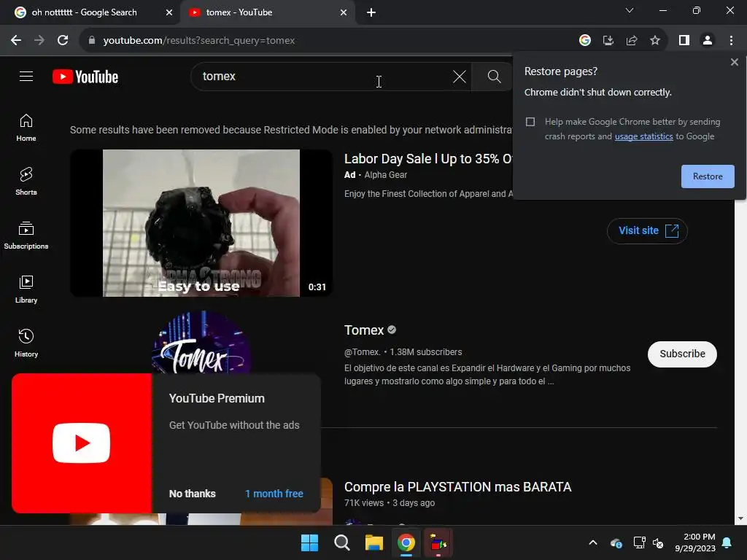Go to Home in the sidebar
This screenshot has height=560, width=747.
(26, 128)
